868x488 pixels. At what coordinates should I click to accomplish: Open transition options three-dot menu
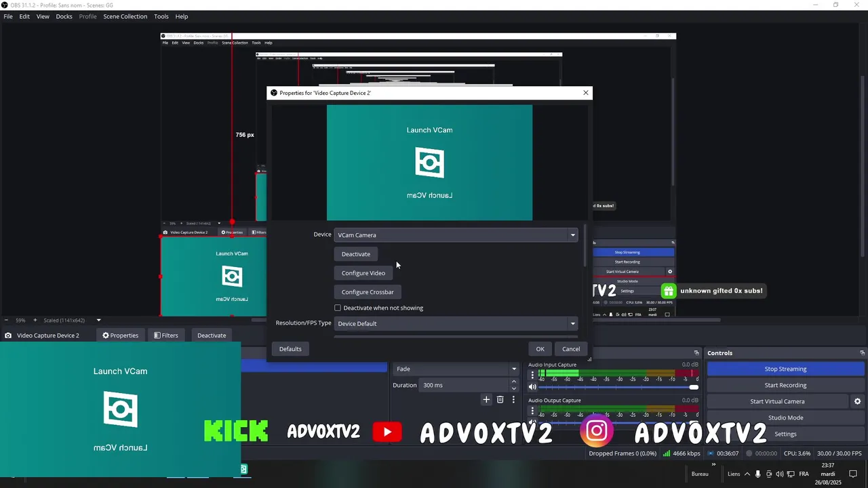coord(513,400)
